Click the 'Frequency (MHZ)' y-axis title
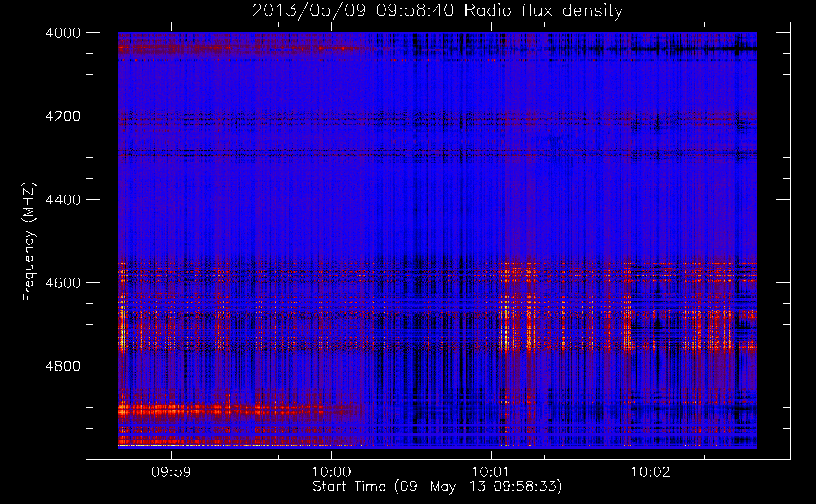The image size is (816, 504). click(x=29, y=242)
